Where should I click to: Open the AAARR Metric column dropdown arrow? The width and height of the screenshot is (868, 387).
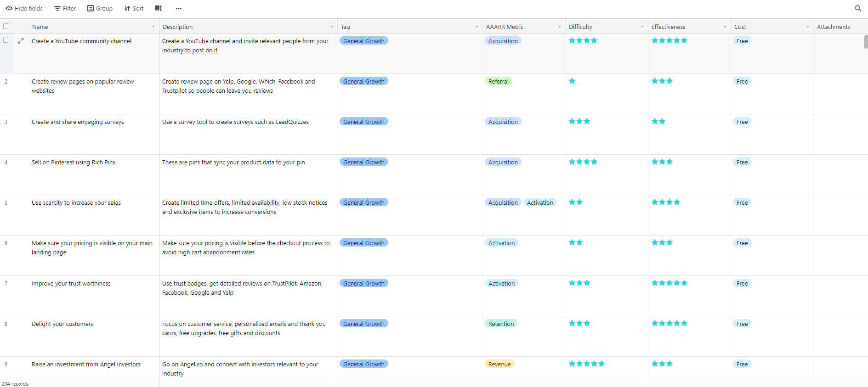coord(560,27)
